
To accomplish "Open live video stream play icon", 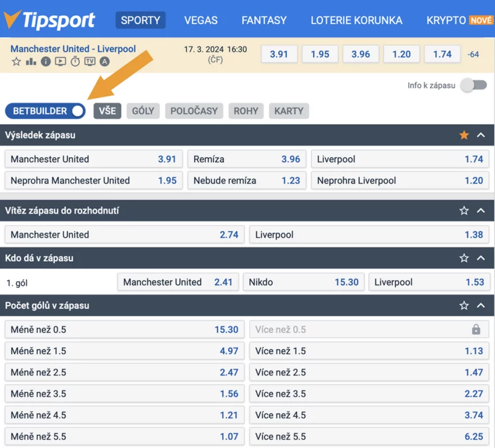I will pos(60,61).
